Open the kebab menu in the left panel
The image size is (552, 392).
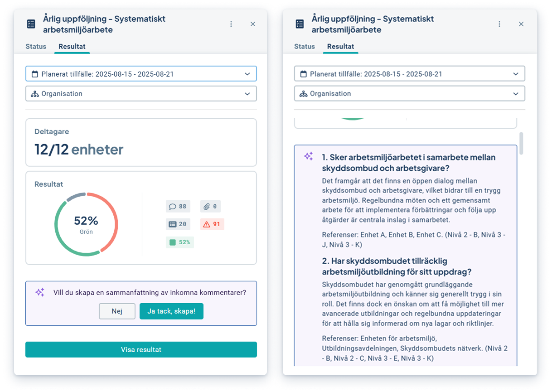tap(231, 24)
